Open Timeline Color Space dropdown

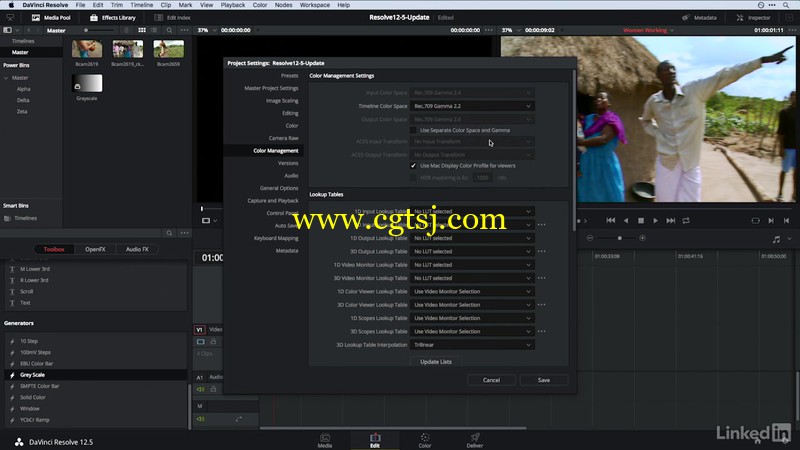pos(472,106)
